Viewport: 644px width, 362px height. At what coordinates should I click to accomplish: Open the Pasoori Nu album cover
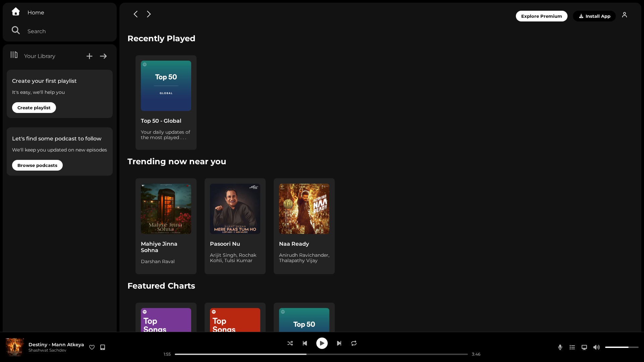[x=235, y=209]
